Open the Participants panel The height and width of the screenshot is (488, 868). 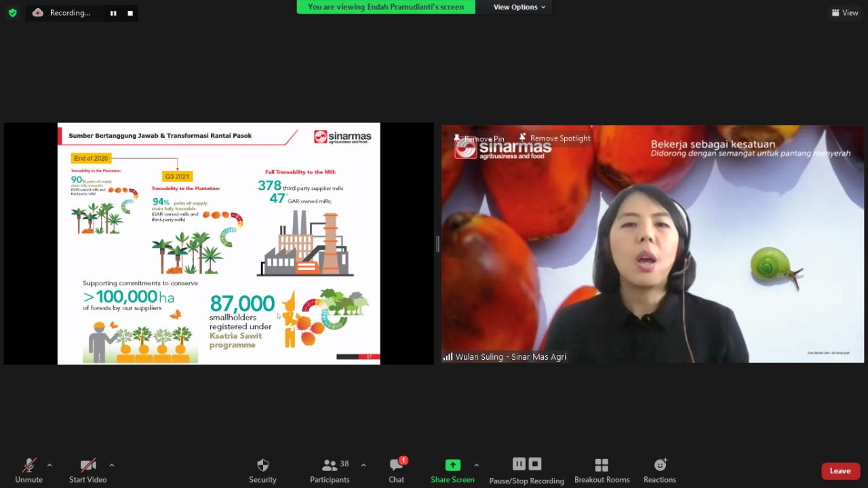330,470
